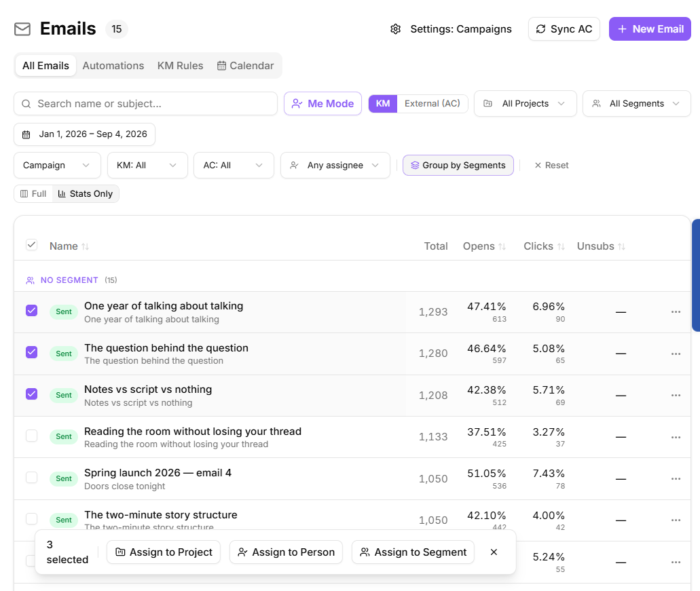Switch to the Calendar tab
Viewport: 700px width, 591px height.
tap(246, 66)
